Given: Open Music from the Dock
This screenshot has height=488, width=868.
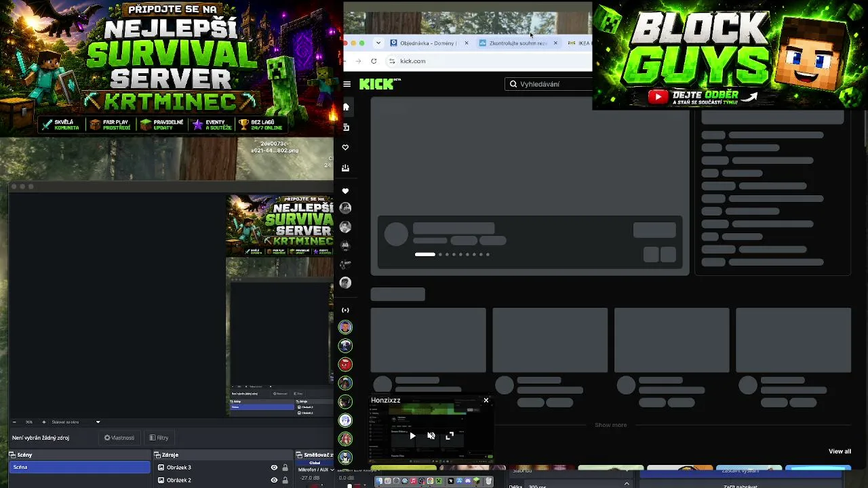Looking at the screenshot, I should 413,481.
